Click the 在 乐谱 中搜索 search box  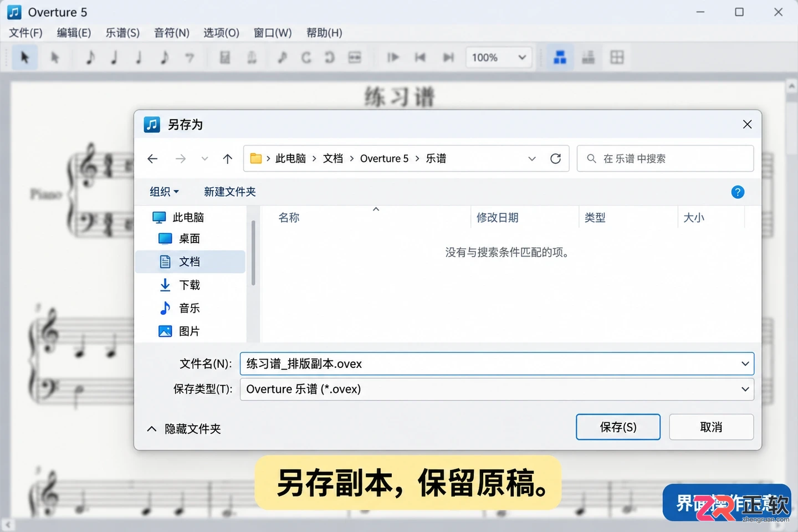pos(665,158)
